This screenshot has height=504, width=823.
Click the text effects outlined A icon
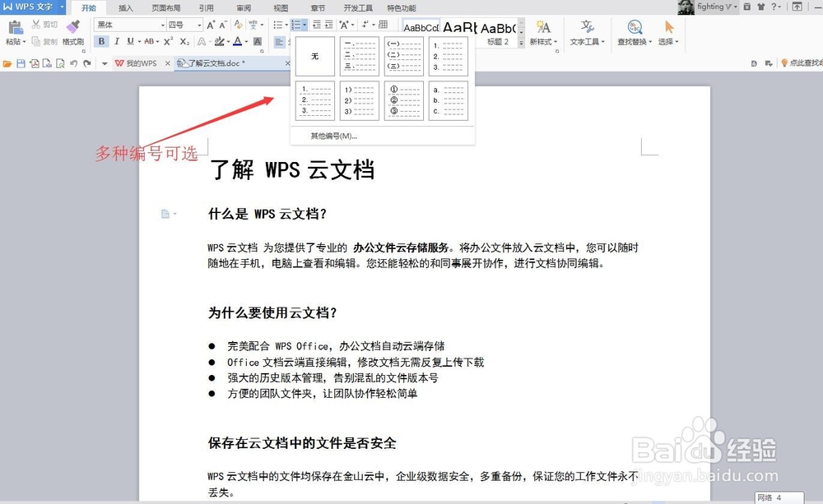point(202,41)
